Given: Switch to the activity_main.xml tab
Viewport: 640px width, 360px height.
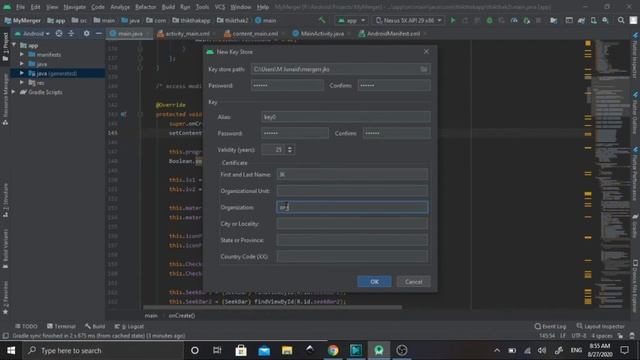Looking at the screenshot, I should point(183,33).
